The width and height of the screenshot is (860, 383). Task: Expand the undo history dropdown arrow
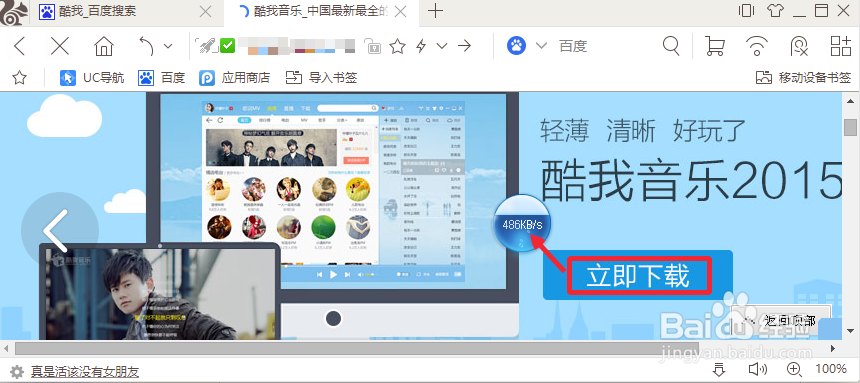click(168, 46)
